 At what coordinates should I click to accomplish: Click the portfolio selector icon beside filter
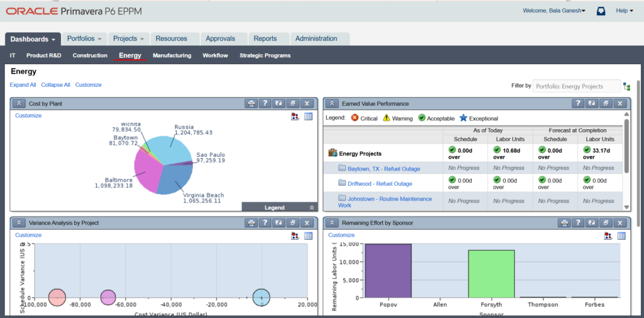[626, 86]
